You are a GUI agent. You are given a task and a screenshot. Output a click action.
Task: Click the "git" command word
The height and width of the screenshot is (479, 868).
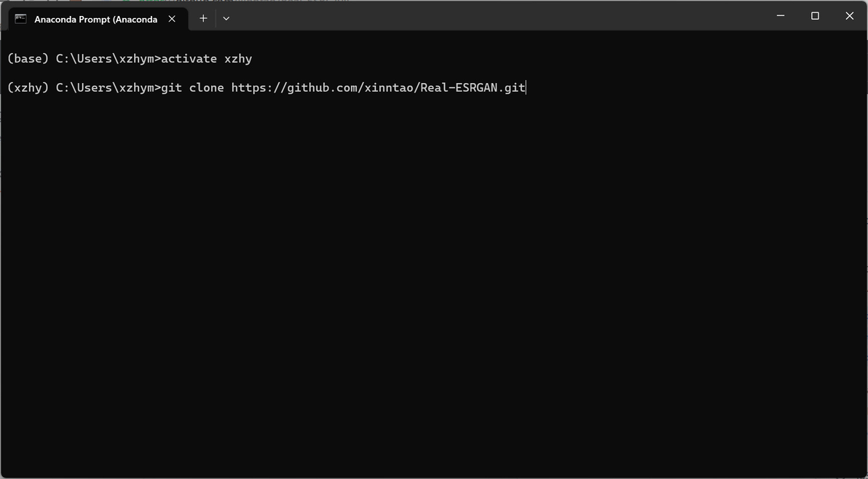[x=171, y=88]
